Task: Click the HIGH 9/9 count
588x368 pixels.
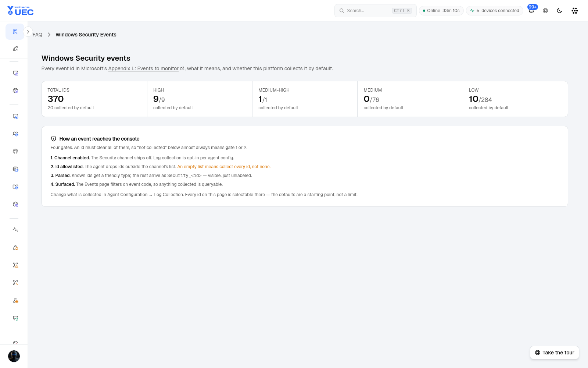Action: pos(159,99)
